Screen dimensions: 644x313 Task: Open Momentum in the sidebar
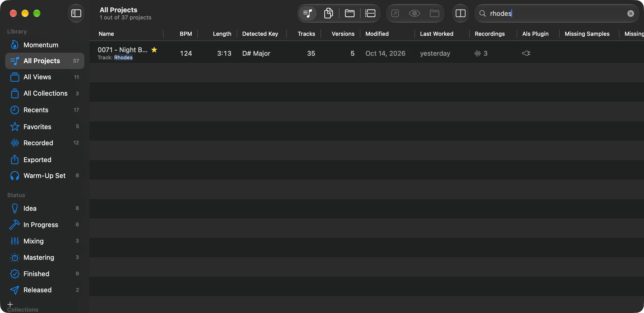(45, 45)
